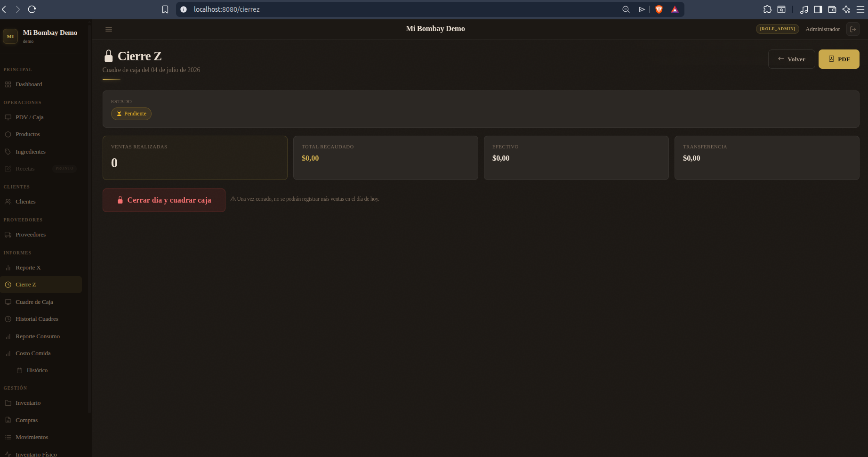Toggle the sidebar hamburger menu

[x=109, y=29]
